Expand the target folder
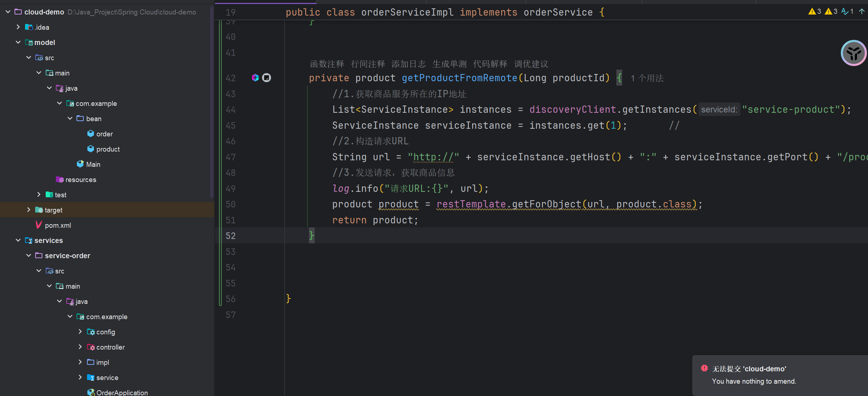 point(29,210)
